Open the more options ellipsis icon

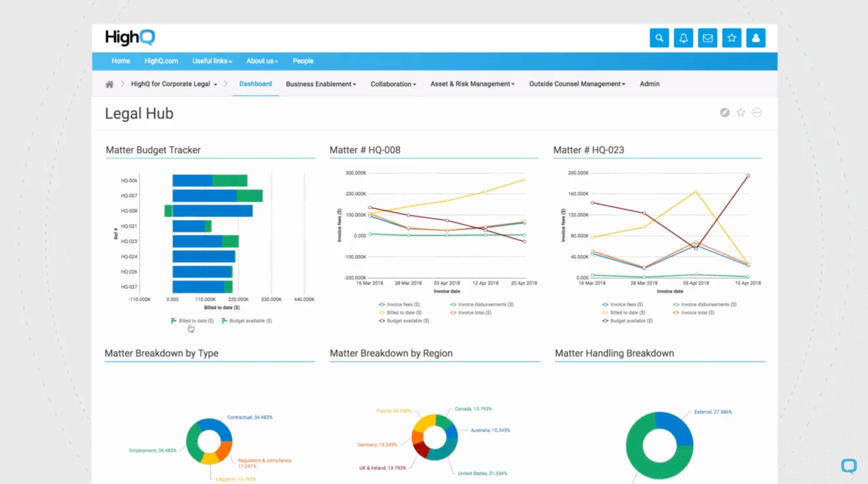coord(757,113)
